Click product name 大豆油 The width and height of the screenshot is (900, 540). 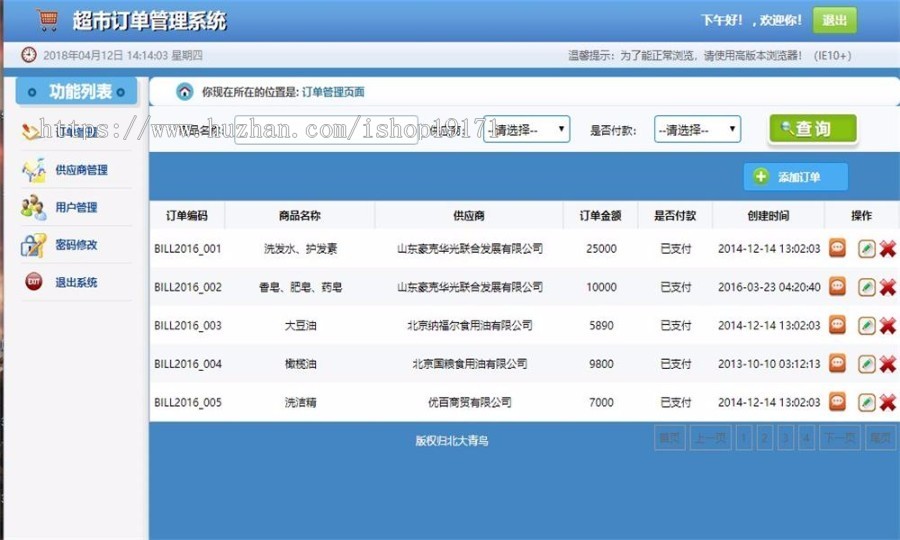click(x=300, y=325)
